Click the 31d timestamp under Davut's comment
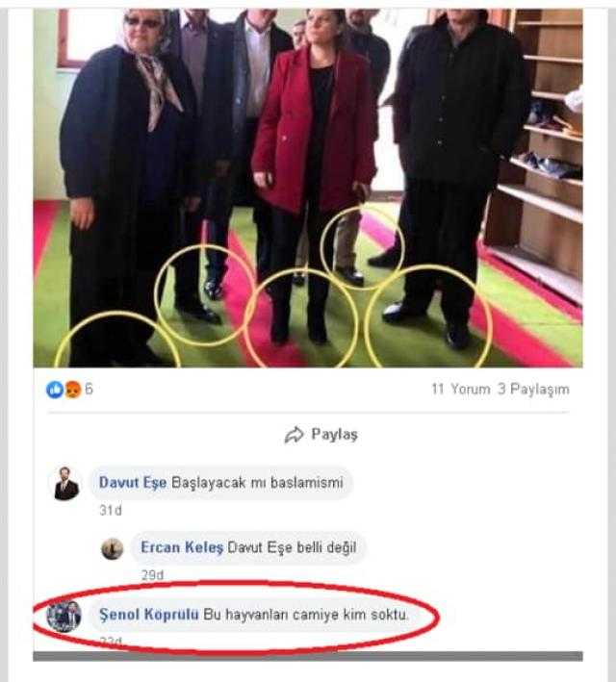This screenshot has width=616, height=682. [111, 510]
